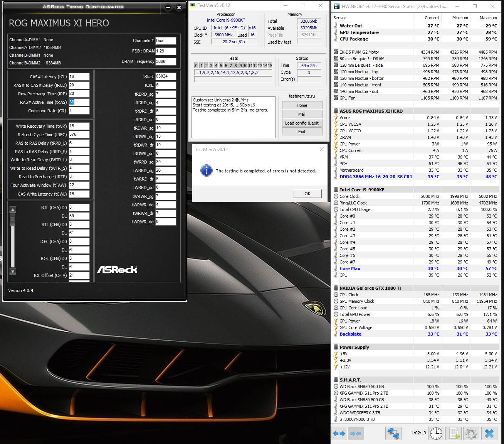504x444 pixels.
Task: Close sensors using the blue X toolbar icon
Action: tap(489, 434)
